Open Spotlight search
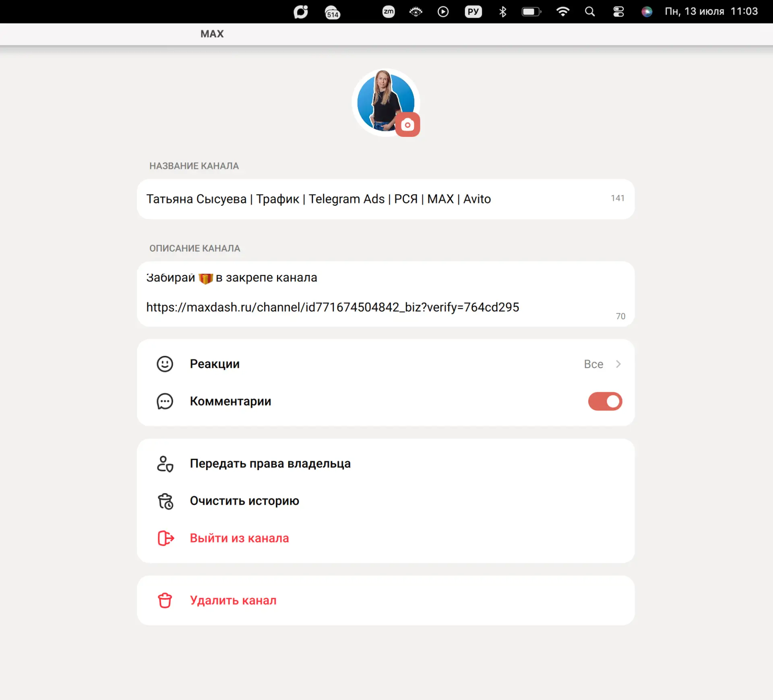This screenshot has height=700, width=773. (590, 12)
